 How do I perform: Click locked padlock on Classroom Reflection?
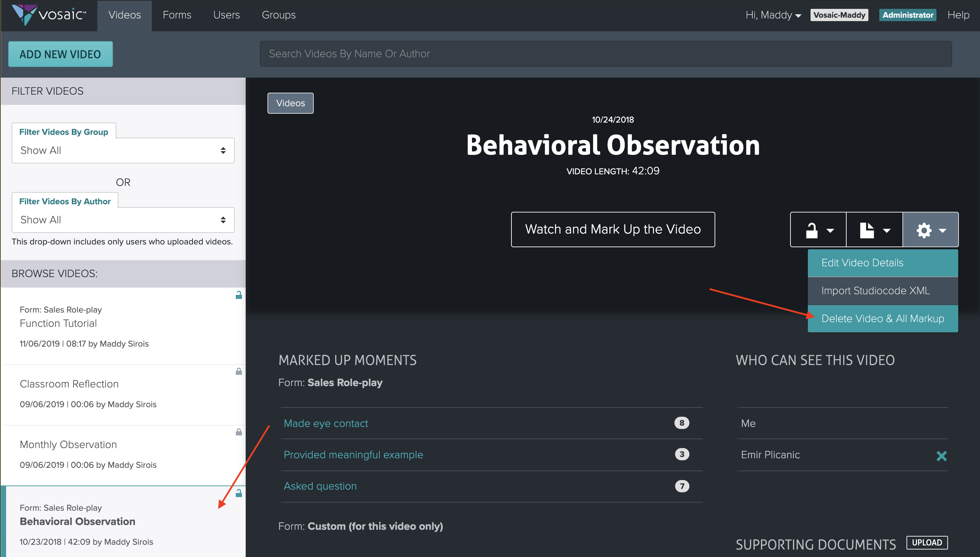(x=239, y=371)
